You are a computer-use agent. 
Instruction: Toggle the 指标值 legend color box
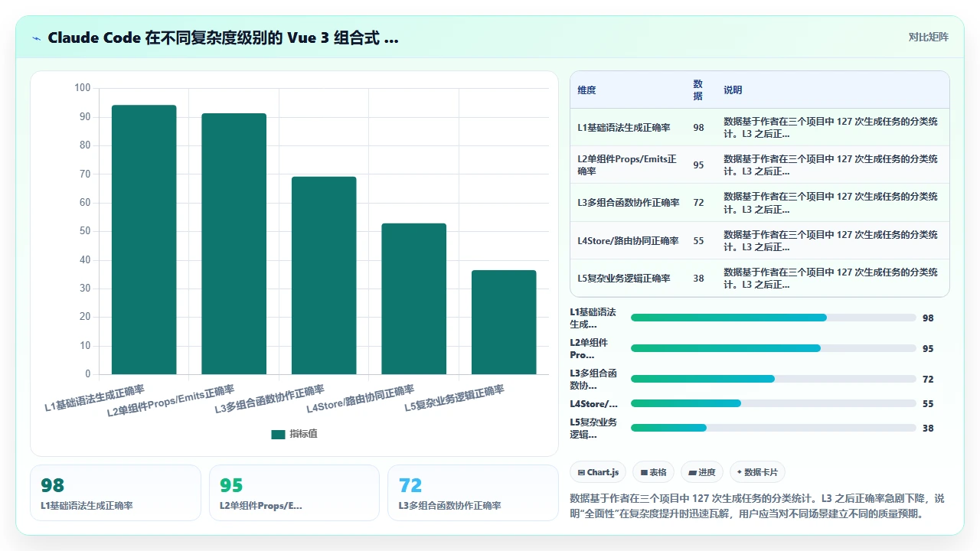click(278, 434)
